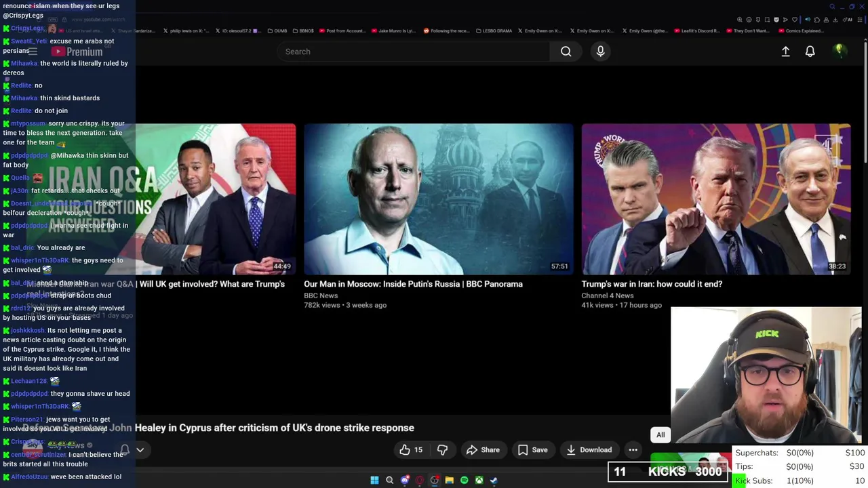Open the Windows Start menu
This screenshot has height=488, width=868.
pos(374,481)
